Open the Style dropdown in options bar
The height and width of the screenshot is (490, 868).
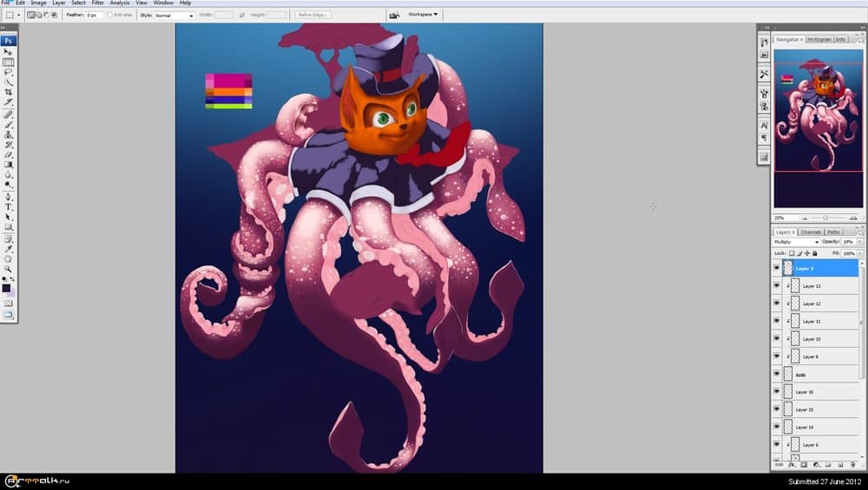[174, 15]
